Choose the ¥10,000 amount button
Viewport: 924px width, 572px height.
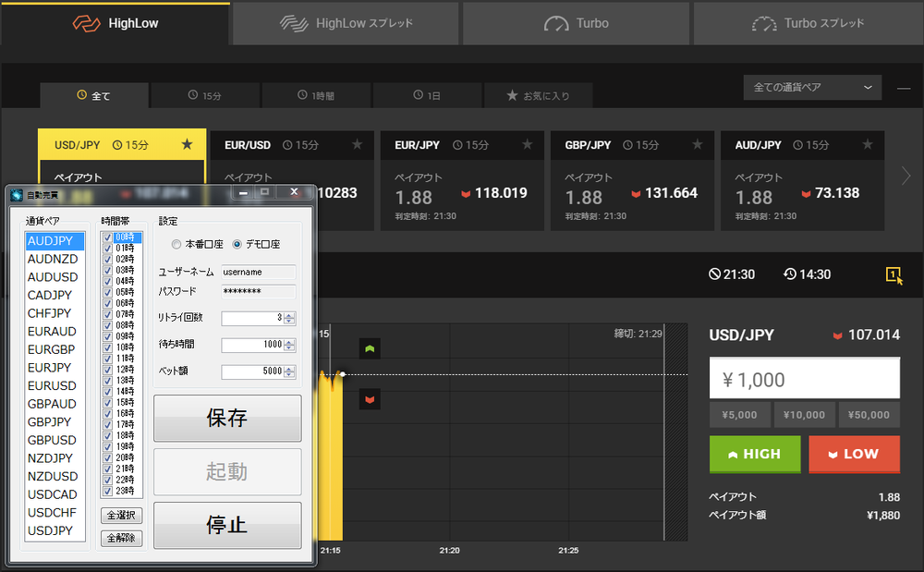click(x=805, y=415)
